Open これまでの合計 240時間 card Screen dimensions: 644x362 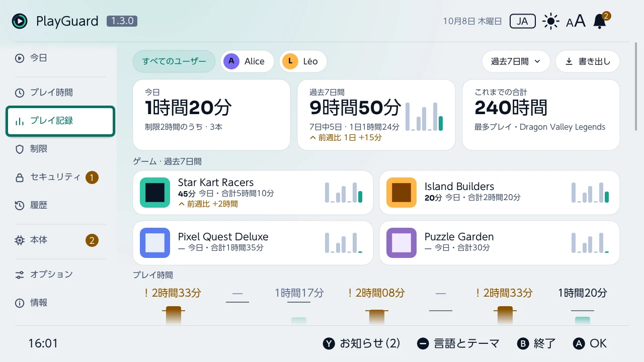pyautogui.click(x=541, y=115)
